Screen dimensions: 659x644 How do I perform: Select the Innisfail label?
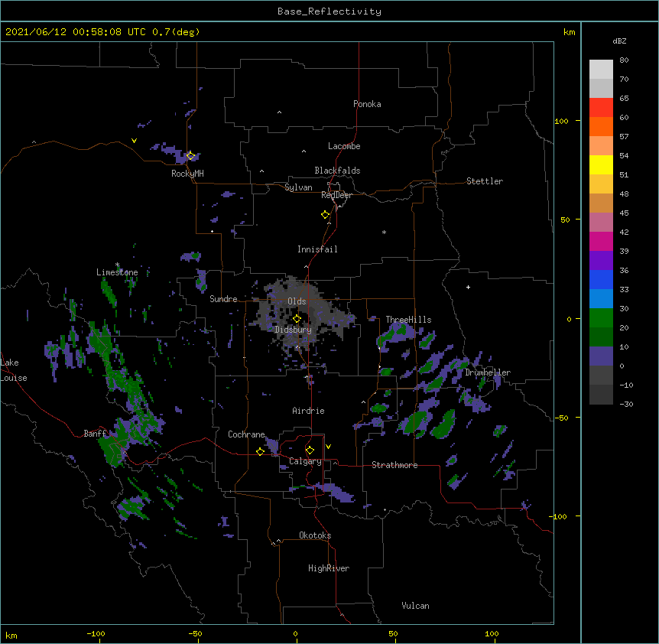click(x=317, y=249)
